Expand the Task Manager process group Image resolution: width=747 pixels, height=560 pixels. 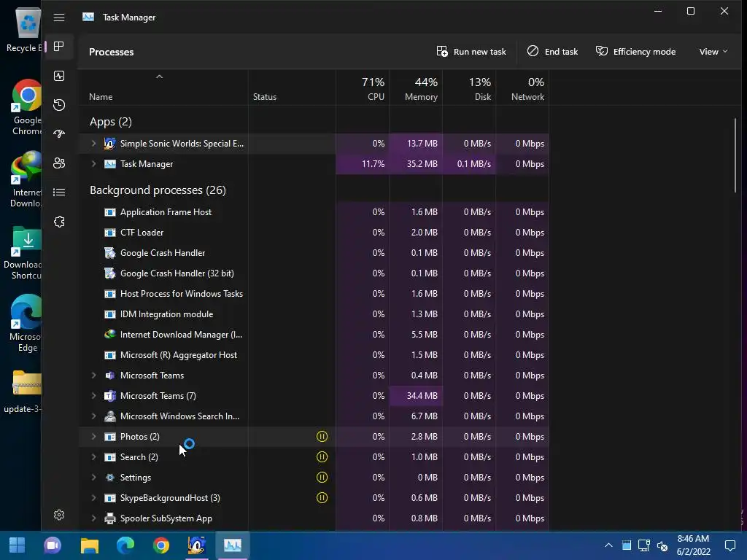[x=94, y=164]
